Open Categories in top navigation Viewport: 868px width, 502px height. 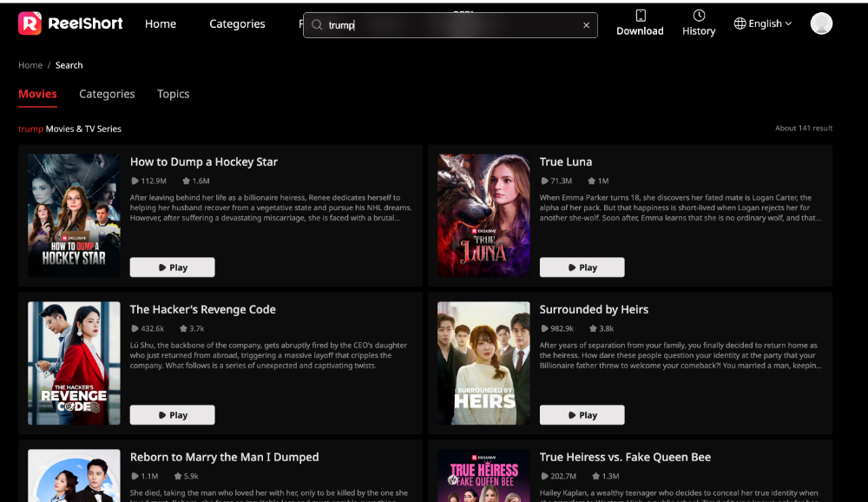[237, 23]
